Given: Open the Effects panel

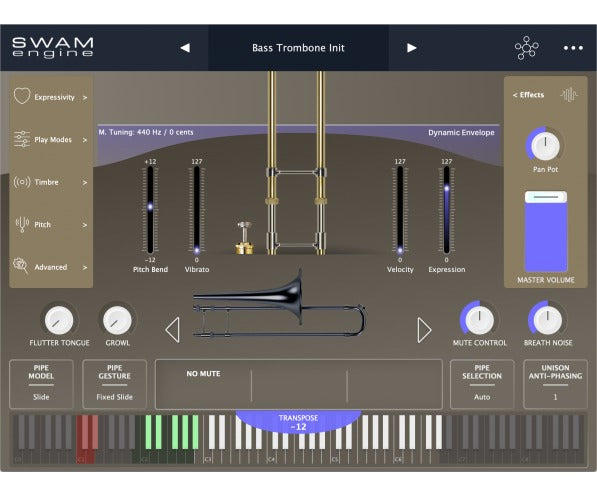Looking at the screenshot, I should pyautogui.click(x=528, y=95).
